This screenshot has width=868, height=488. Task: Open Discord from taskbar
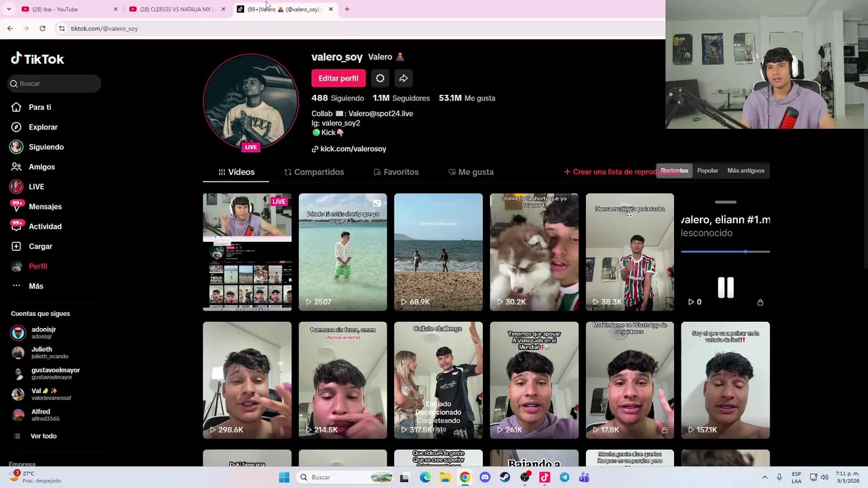coord(485,477)
